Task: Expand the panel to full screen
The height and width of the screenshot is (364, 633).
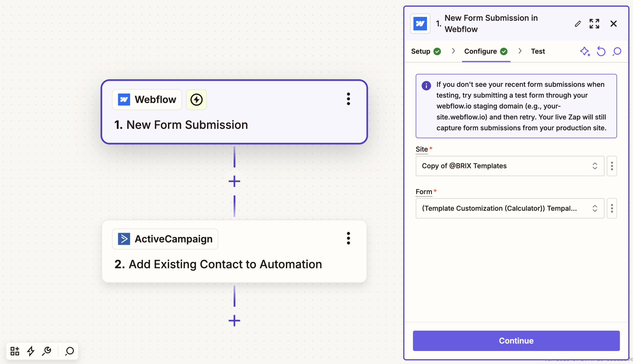Action: click(594, 24)
